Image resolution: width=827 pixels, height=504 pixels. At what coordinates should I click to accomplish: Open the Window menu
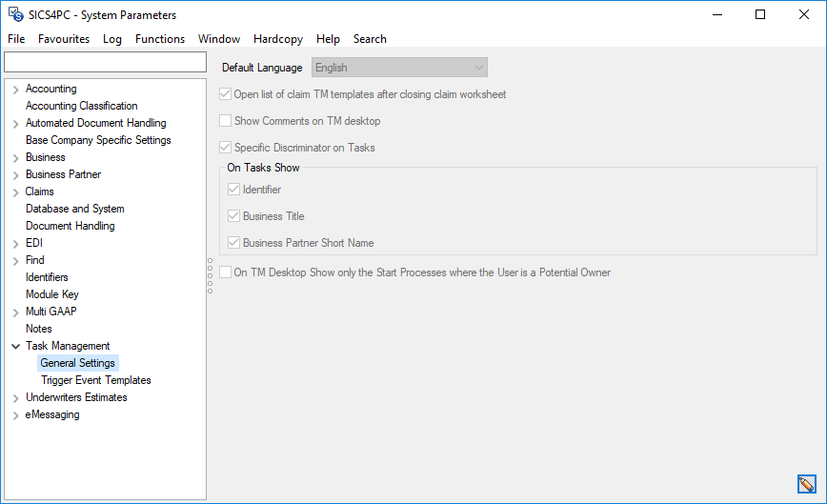(219, 39)
